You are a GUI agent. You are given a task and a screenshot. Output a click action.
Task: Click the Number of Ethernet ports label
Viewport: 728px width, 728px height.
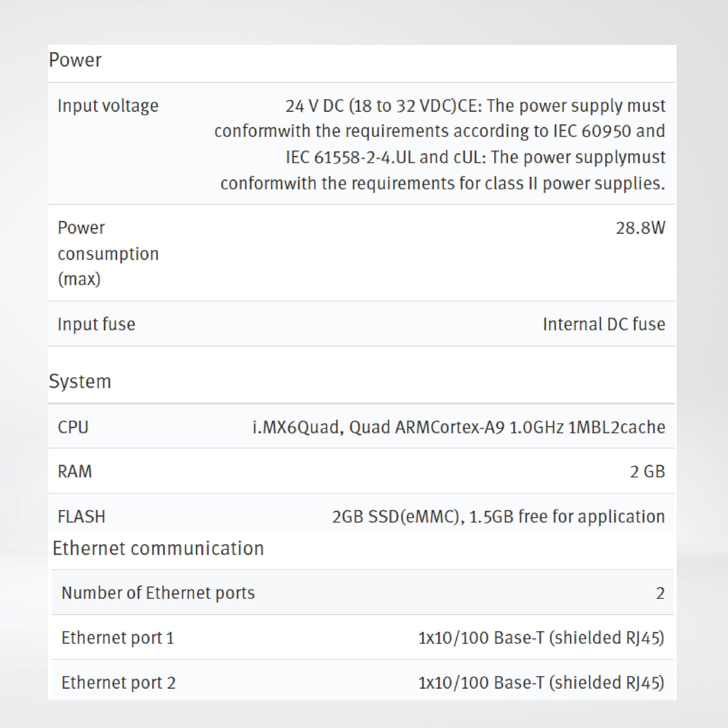(x=158, y=593)
